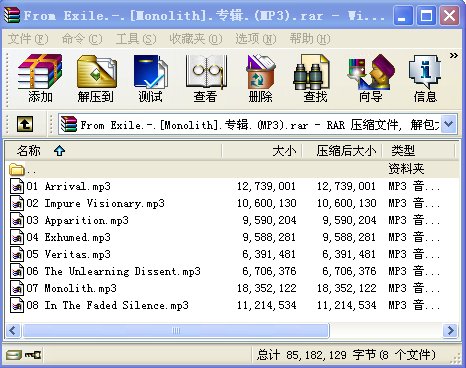Go up one folder level
466x368 pixels.
[x=25, y=124]
